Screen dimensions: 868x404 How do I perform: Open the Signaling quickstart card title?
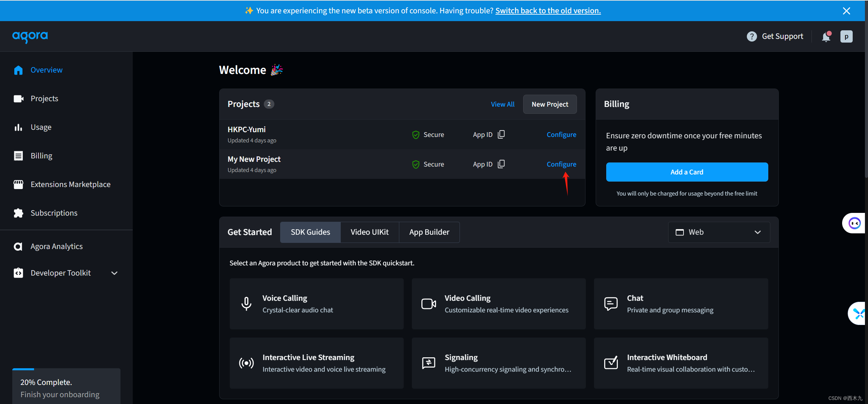pos(461,357)
